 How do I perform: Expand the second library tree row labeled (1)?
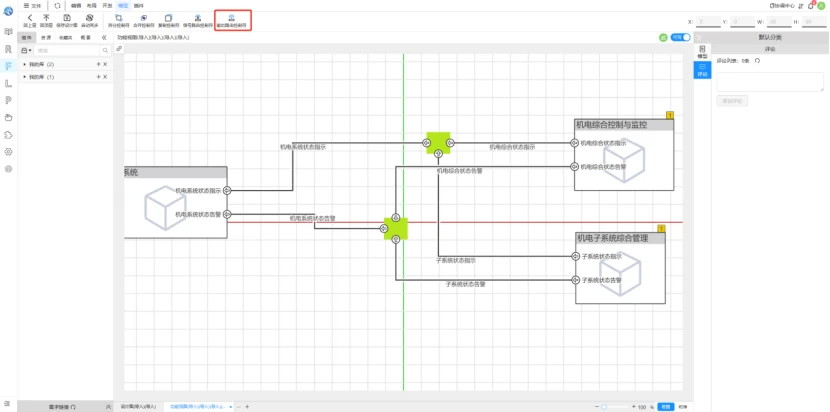(x=24, y=77)
